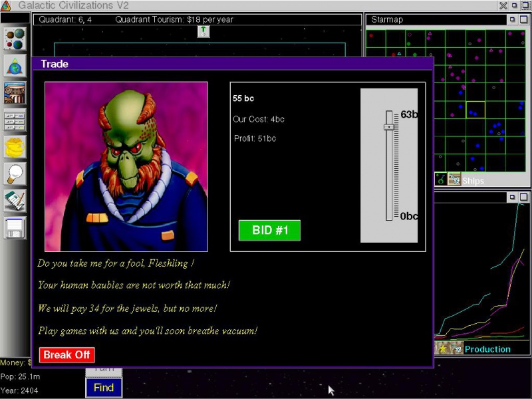The height and width of the screenshot is (399, 532).
Task: Click the 'Pop: 25.1m' status text
Action: pyautogui.click(x=20, y=376)
